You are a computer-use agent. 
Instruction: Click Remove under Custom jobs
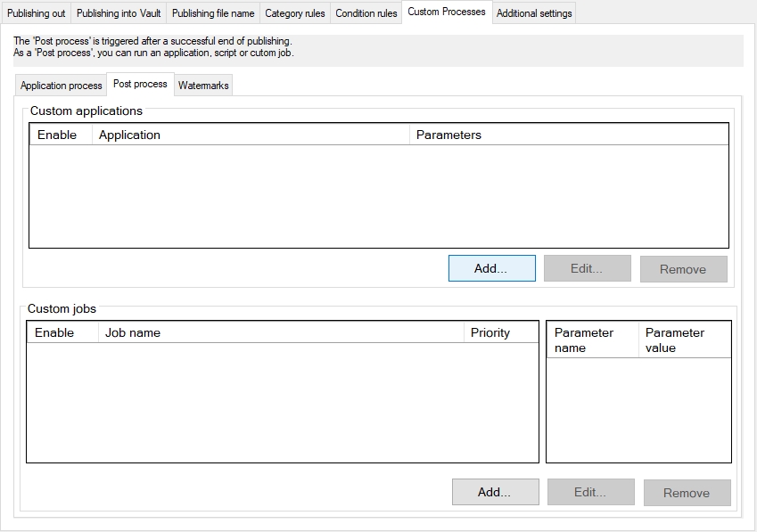pyautogui.click(x=687, y=493)
